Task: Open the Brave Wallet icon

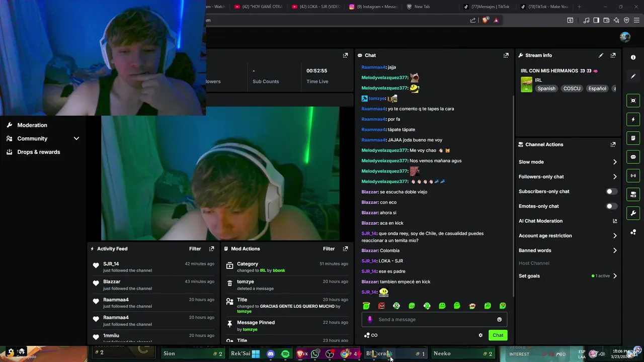Action: [x=606, y=20]
